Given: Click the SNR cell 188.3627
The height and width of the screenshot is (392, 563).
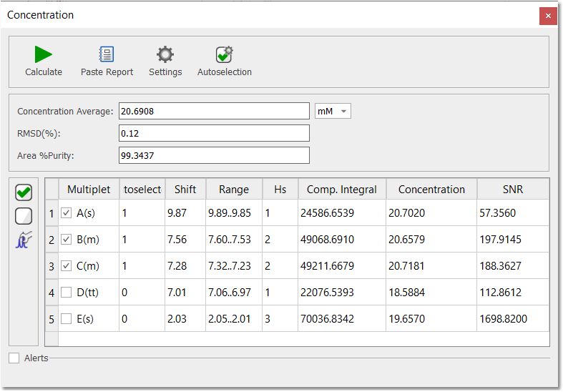Looking at the screenshot, I should [x=513, y=266].
